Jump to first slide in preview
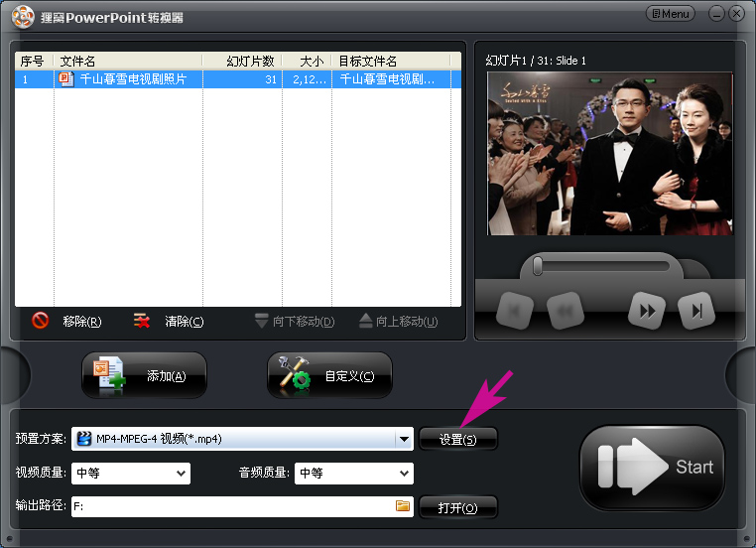 [515, 311]
